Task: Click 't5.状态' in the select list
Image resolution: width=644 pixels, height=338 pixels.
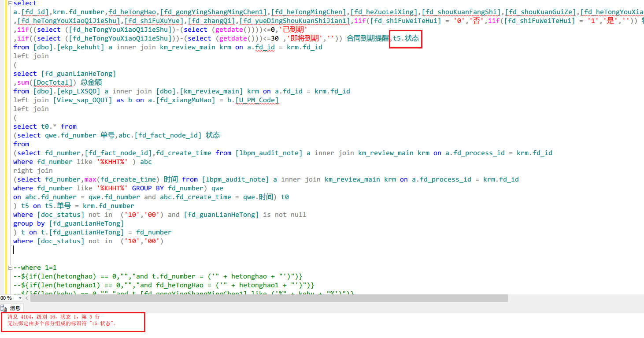Action: tap(406, 38)
